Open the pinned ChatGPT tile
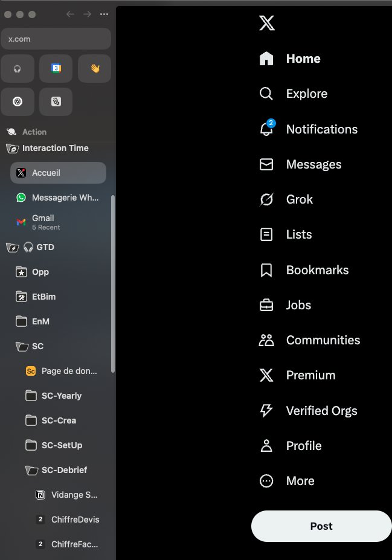Viewport: 392px width, 560px height. click(x=18, y=101)
